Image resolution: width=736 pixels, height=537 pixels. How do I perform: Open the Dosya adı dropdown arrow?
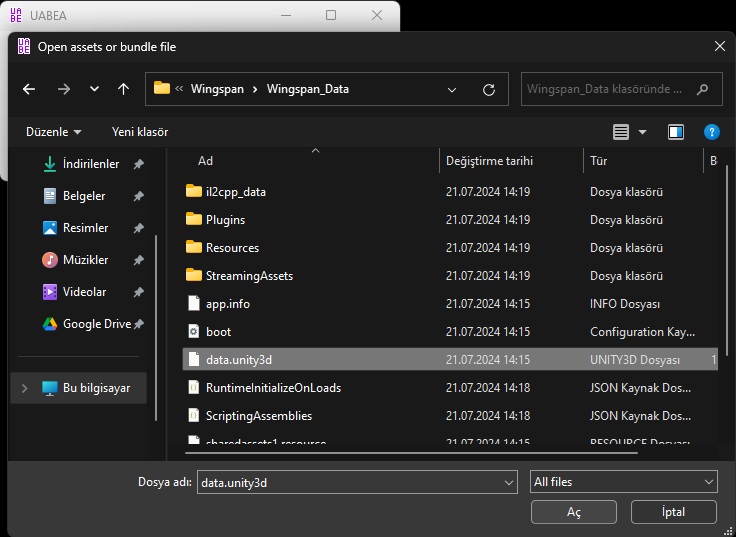[509, 483]
